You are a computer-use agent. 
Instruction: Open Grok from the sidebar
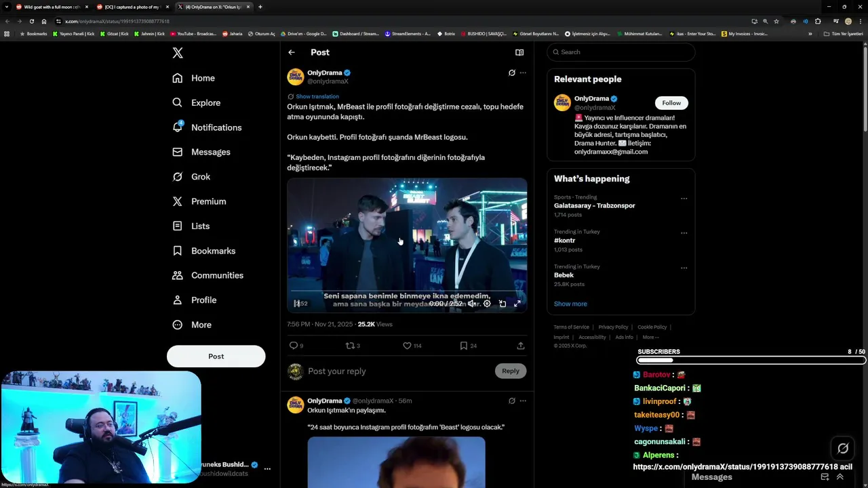pos(191,177)
